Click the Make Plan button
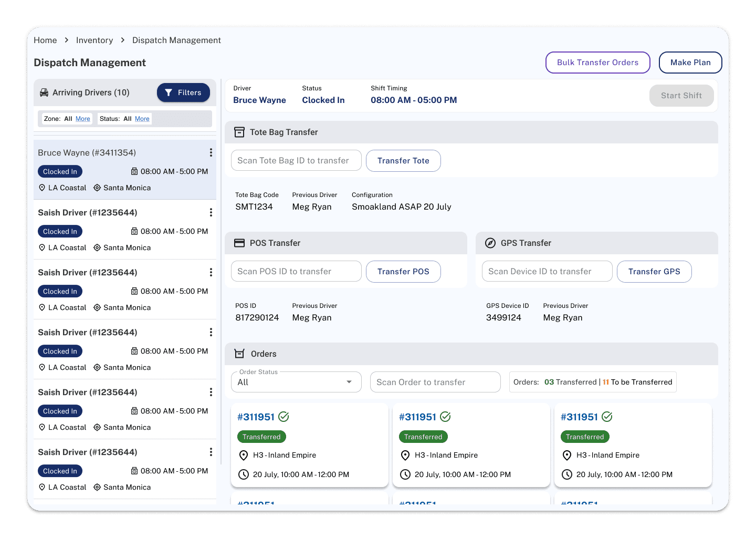The image size is (756, 538). [x=690, y=63]
